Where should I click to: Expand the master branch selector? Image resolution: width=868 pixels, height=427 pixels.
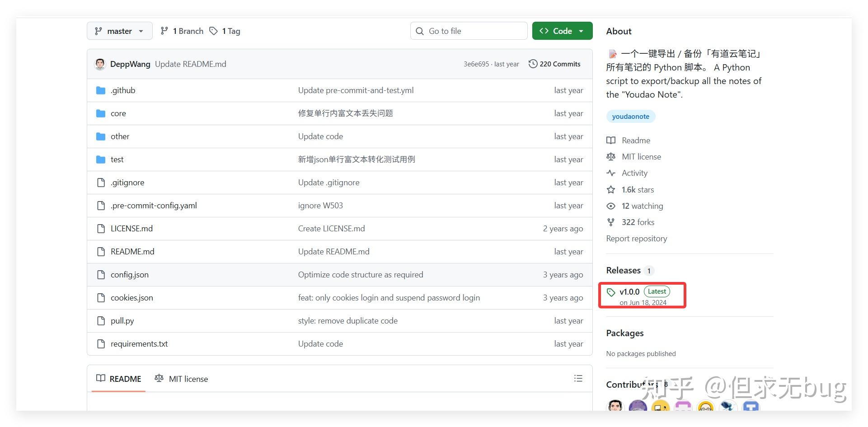tap(119, 31)
